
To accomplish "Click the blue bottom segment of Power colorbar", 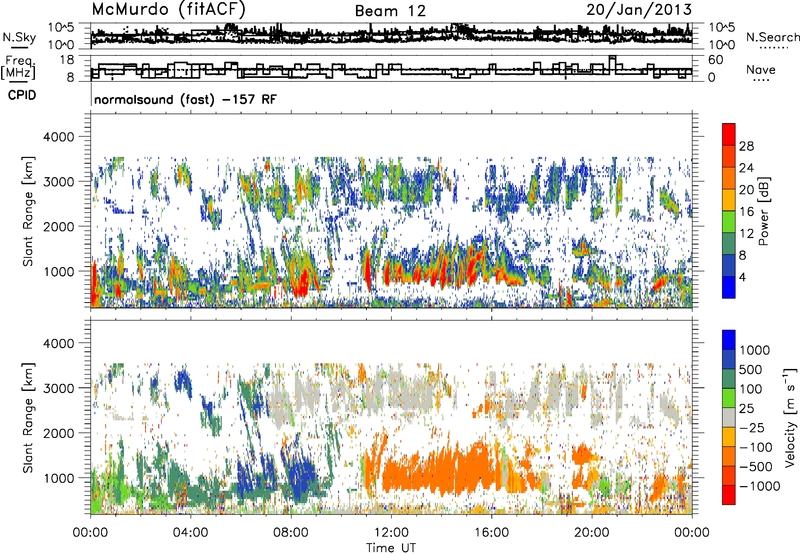I will tap(729, 287).
